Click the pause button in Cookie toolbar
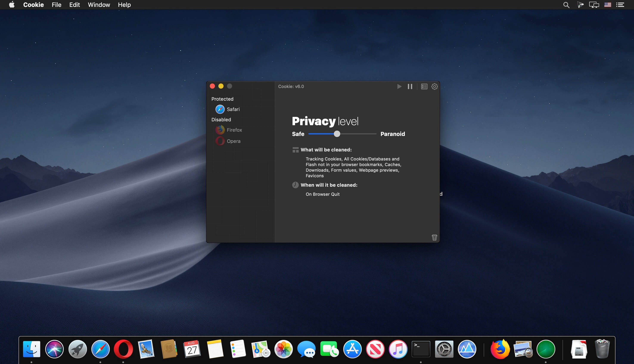634x364 pixels. pyautogui.click(x=410, y=86)
